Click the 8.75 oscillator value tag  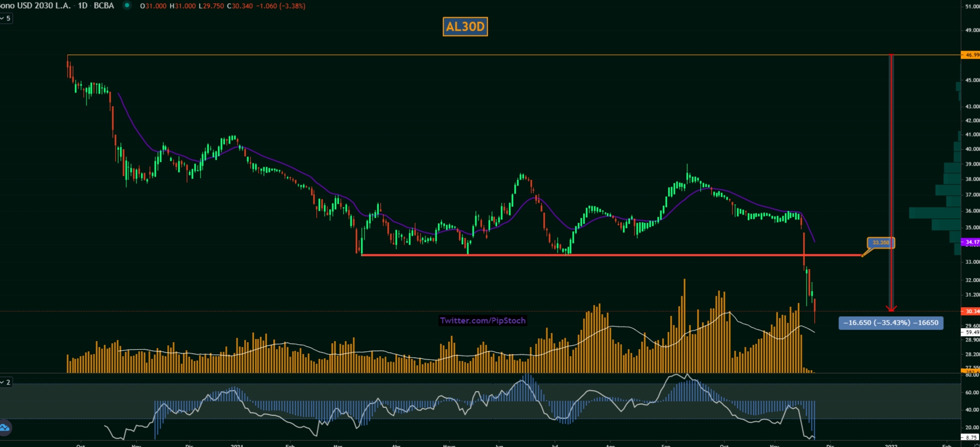click(x=970, y=437)
